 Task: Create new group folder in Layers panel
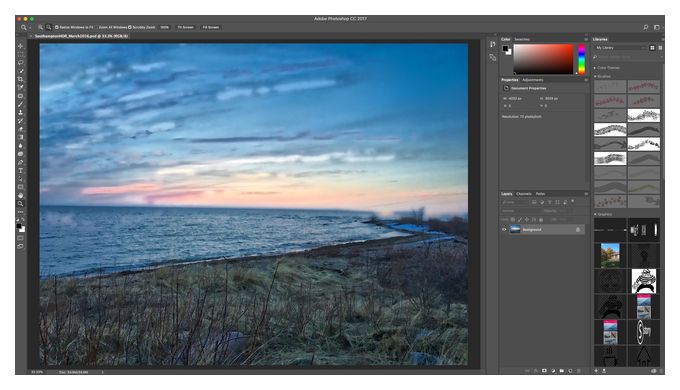click(x=562, y=371)
